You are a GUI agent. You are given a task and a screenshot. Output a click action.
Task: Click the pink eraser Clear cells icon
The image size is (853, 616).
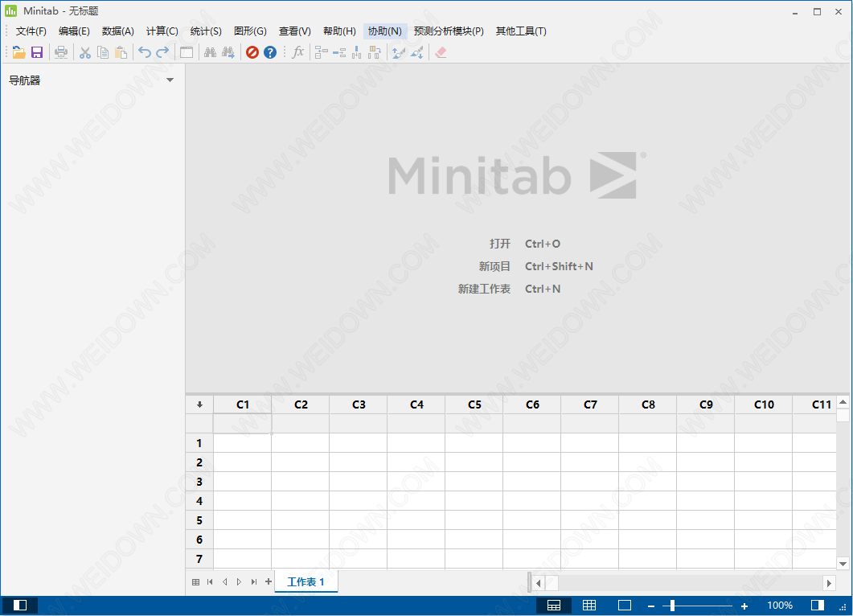pyautogui.click(x=441, y=52)
